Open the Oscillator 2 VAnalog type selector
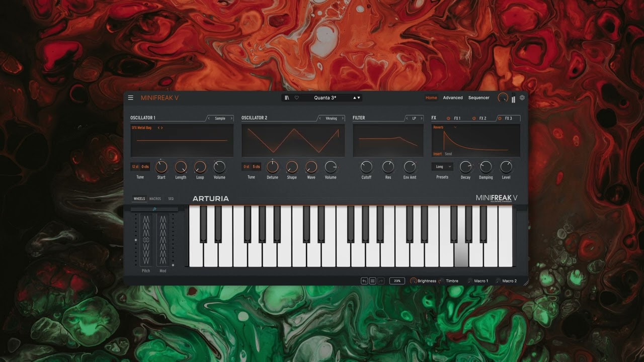644x362 pixels. tap(331, 119)
